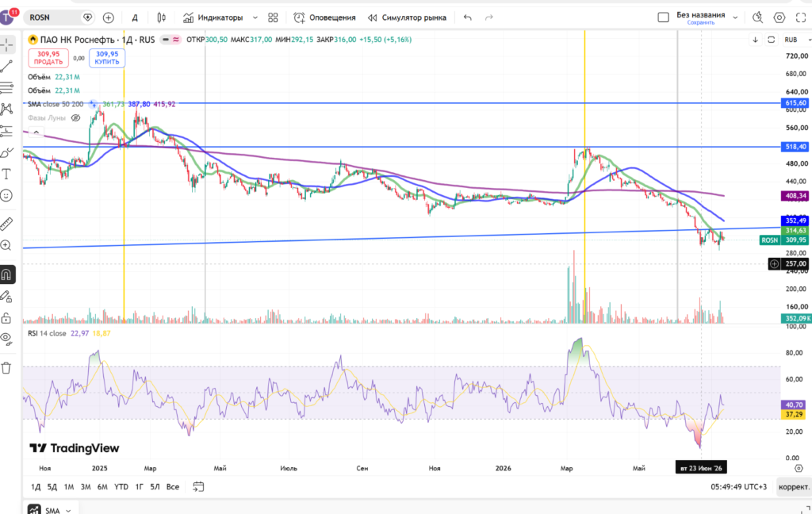Open chart settings hexagon icon
Viewport: 812px width, 514px height.
tap(779, 17)
